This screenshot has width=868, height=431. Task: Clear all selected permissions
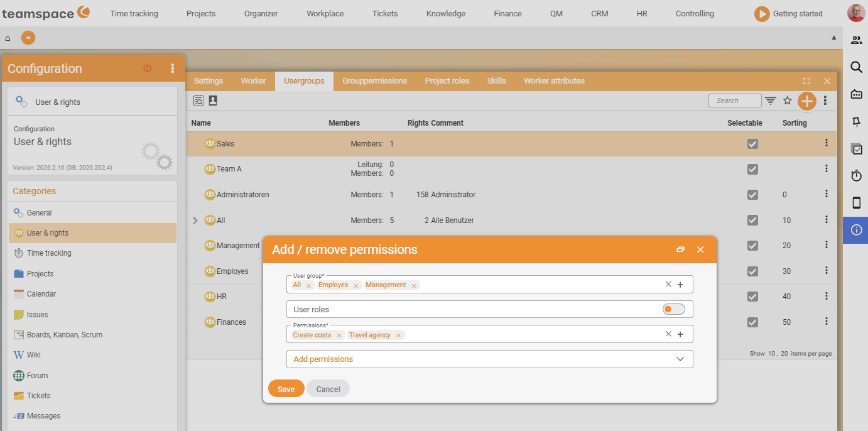(668, 334)
